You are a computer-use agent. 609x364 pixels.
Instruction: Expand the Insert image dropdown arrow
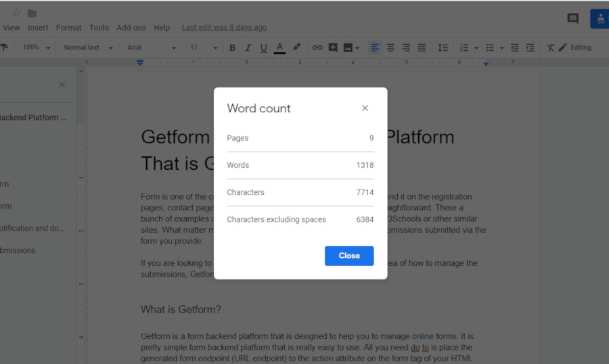[357, 48]
